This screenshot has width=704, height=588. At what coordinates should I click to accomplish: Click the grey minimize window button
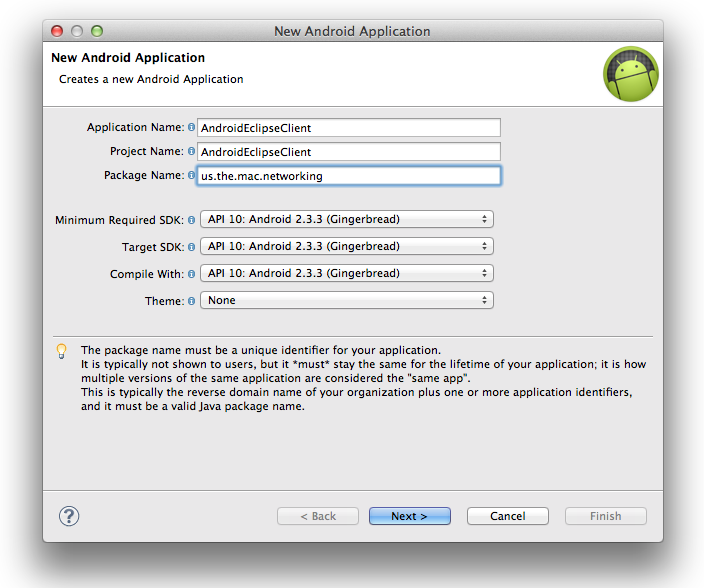pyautogui.click(x=77, y=31)
